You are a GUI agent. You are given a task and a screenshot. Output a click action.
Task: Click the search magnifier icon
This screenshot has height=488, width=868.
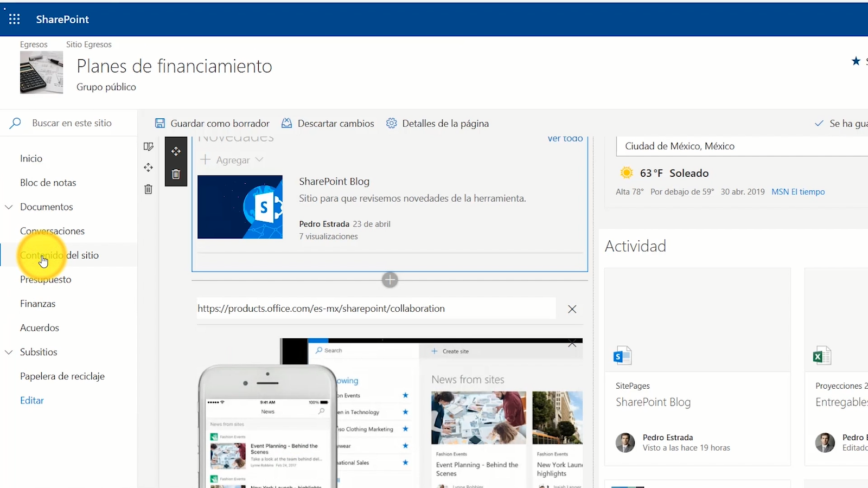coord(15,123)
